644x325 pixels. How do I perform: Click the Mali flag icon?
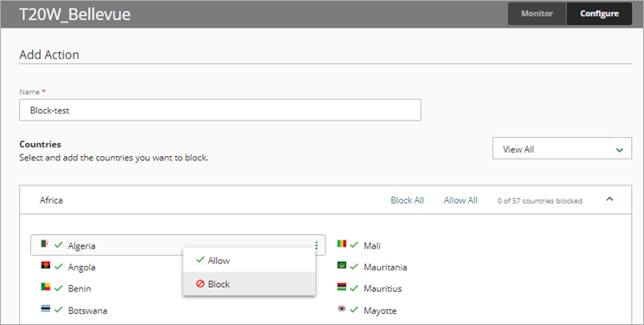[x=342, y=244]
